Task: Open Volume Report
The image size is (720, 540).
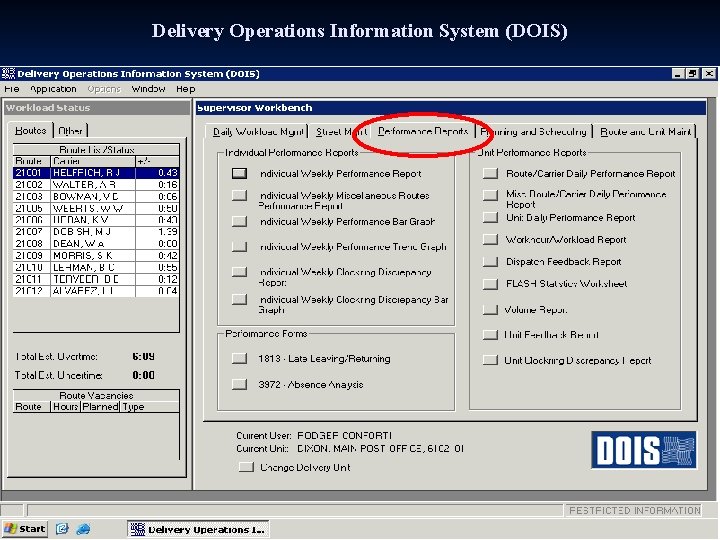Action: tap(490, 309)
